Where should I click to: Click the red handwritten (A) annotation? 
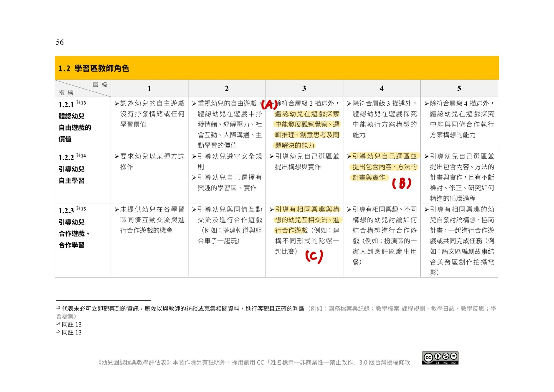pos(269,105)
